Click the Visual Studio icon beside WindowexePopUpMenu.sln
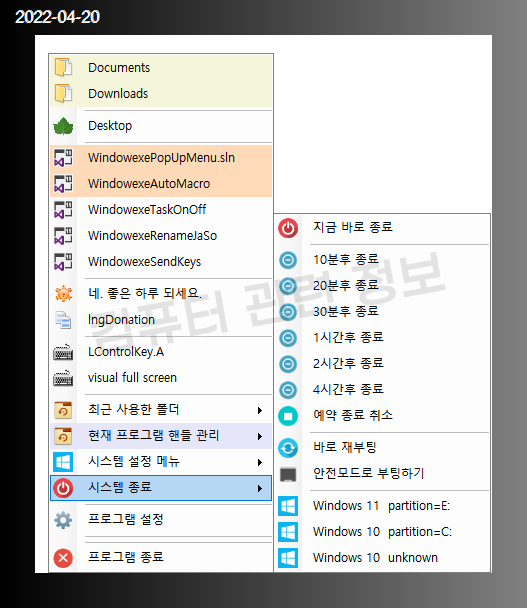The height and width of the screenshot is (608, 527). pos(63,158)
